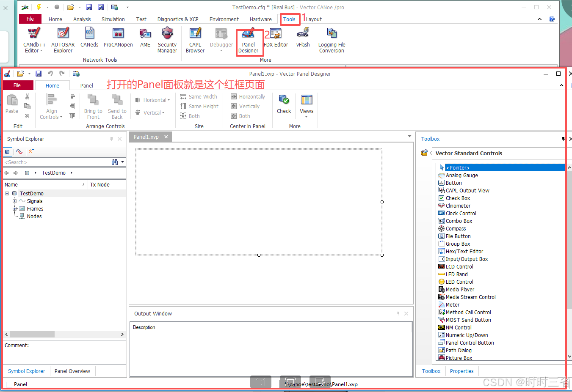
Task: Open Diagnostics & XCP tab
Action: [178, 19]
